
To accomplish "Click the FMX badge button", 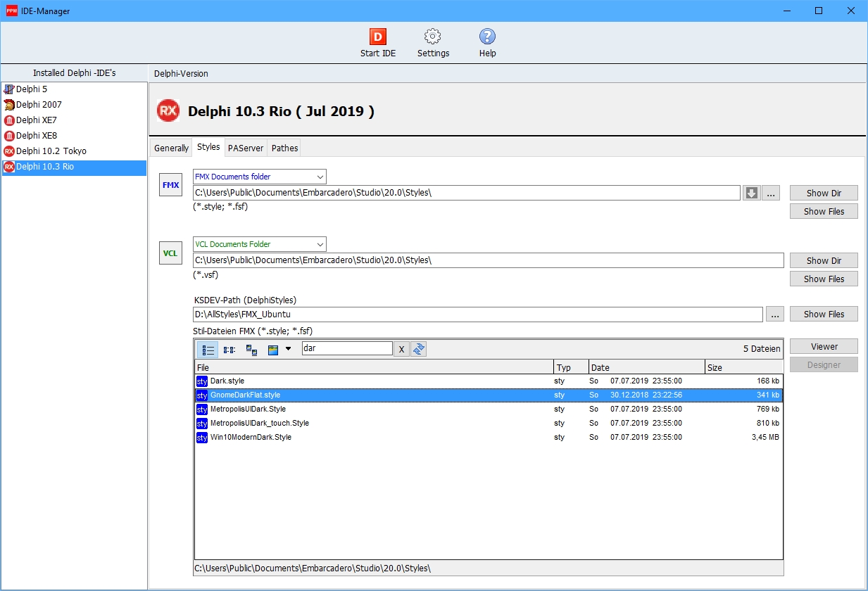I will coord(170,186).
